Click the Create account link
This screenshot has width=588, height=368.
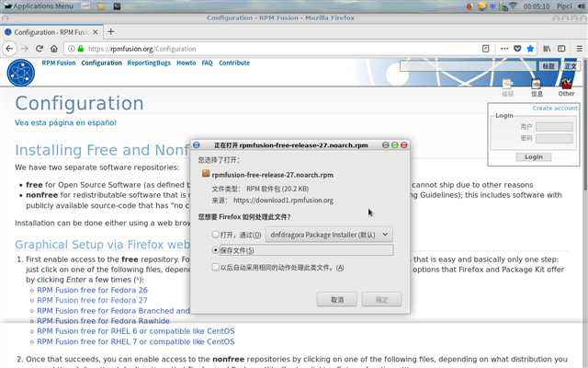click(555, 109)
